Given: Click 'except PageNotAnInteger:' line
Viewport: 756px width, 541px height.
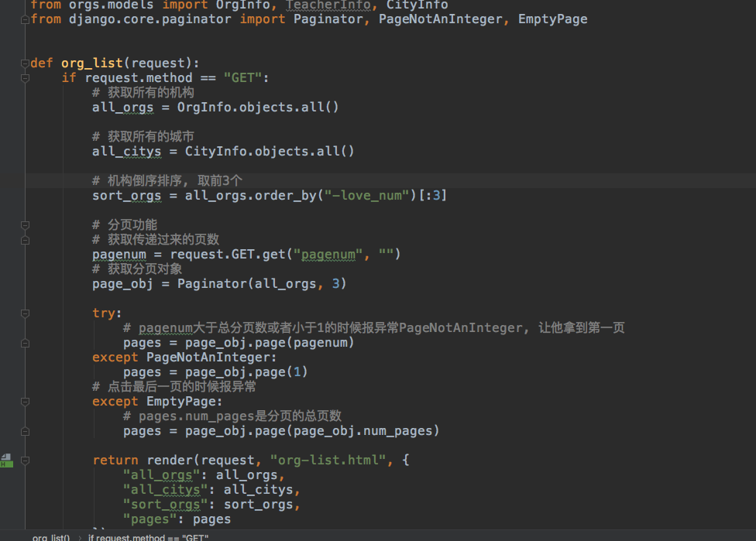Looking at the screenshot, I should click(184, 358).
